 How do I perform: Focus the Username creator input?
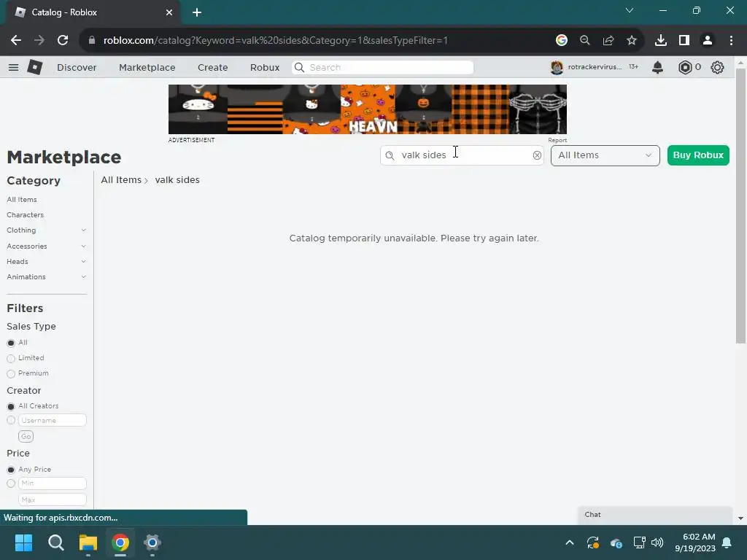pos(53,420)
